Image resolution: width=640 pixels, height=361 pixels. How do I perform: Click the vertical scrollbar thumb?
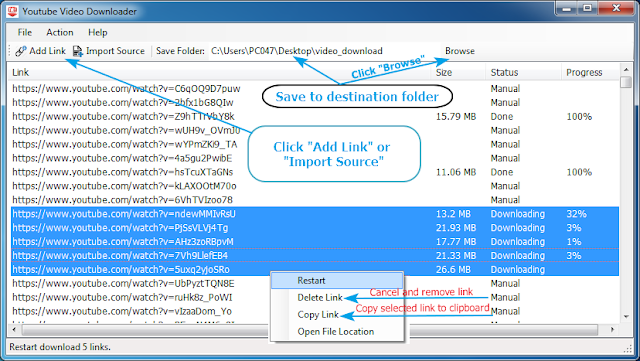(626, 82)
